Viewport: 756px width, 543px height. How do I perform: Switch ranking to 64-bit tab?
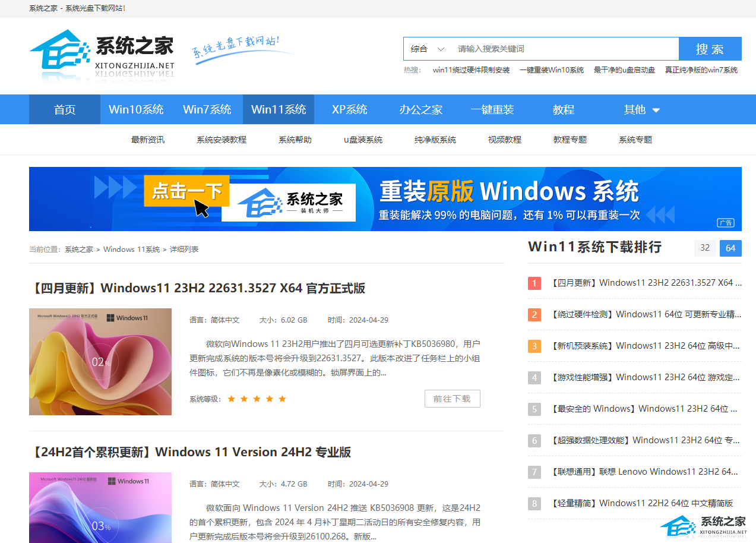(730, 248)
